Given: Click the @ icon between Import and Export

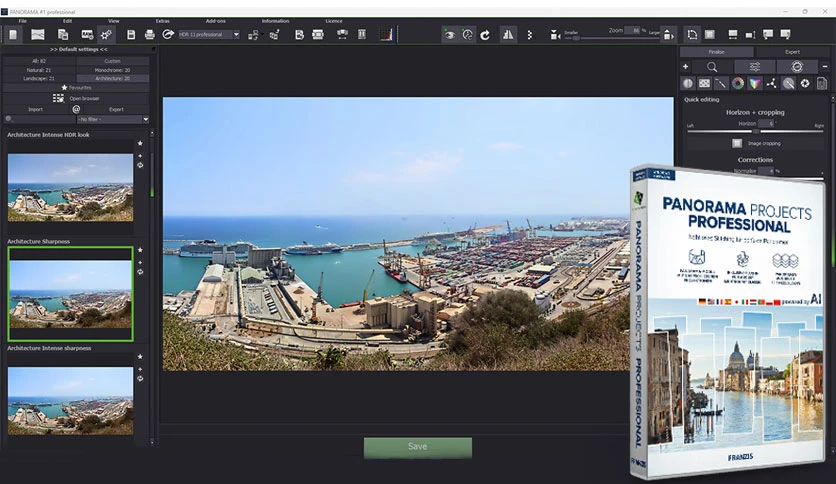Looking at the screenshot, I should (x=76, y=109).
